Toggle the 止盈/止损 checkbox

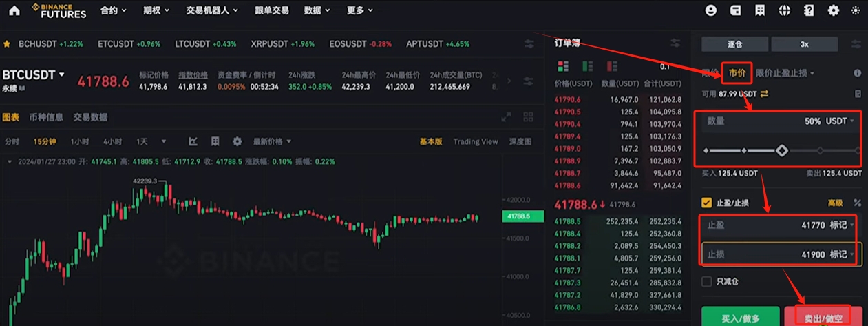pos(706,203)
